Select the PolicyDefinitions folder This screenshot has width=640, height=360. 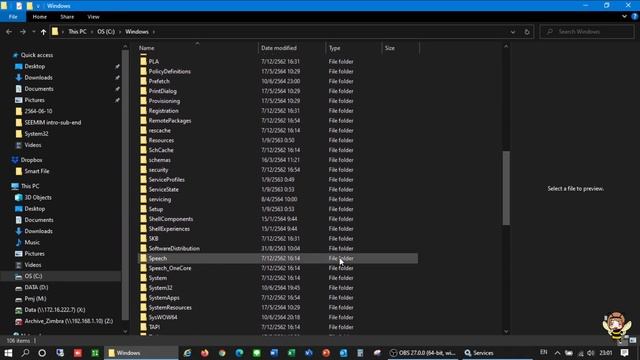(169, 71)
